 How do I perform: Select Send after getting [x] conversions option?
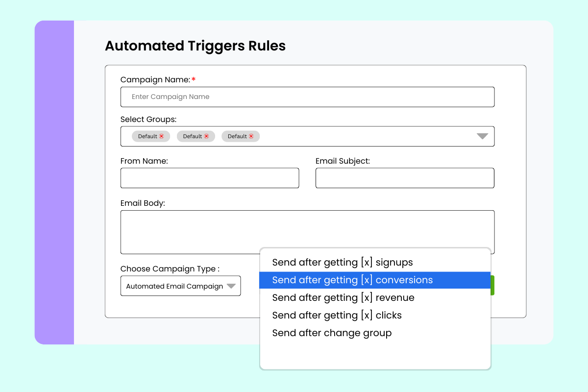[x=352, y=280]
